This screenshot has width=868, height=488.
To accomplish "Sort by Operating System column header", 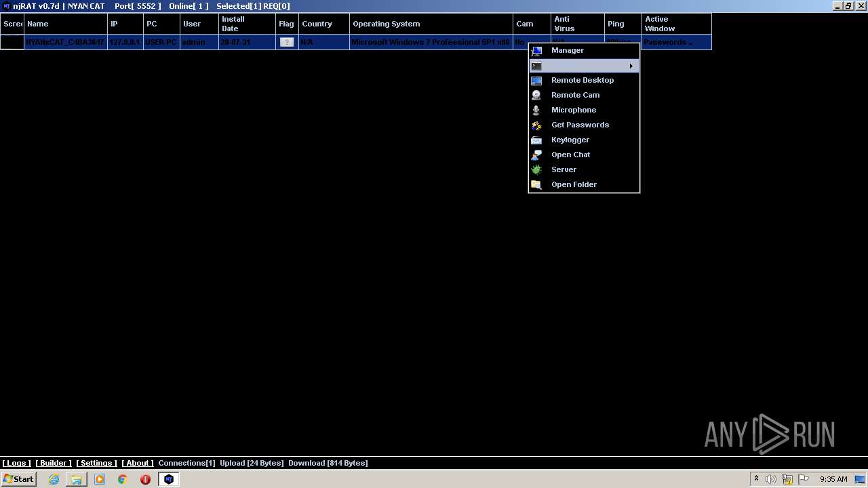I will [431, 24].
